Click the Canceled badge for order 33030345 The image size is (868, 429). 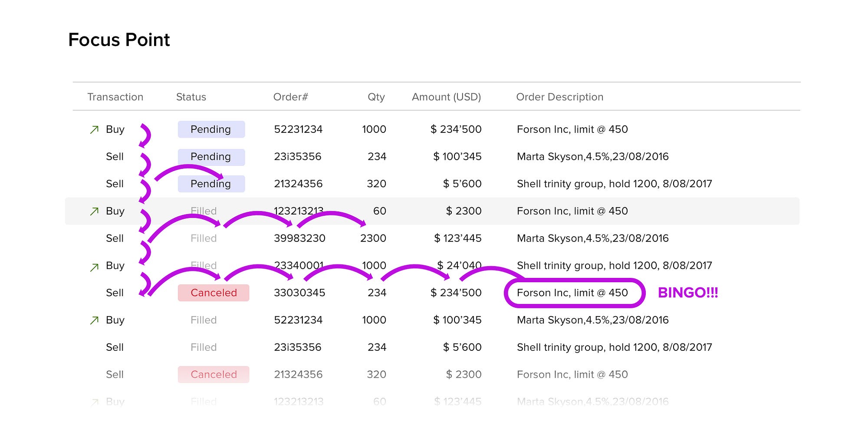coord(214,293)
